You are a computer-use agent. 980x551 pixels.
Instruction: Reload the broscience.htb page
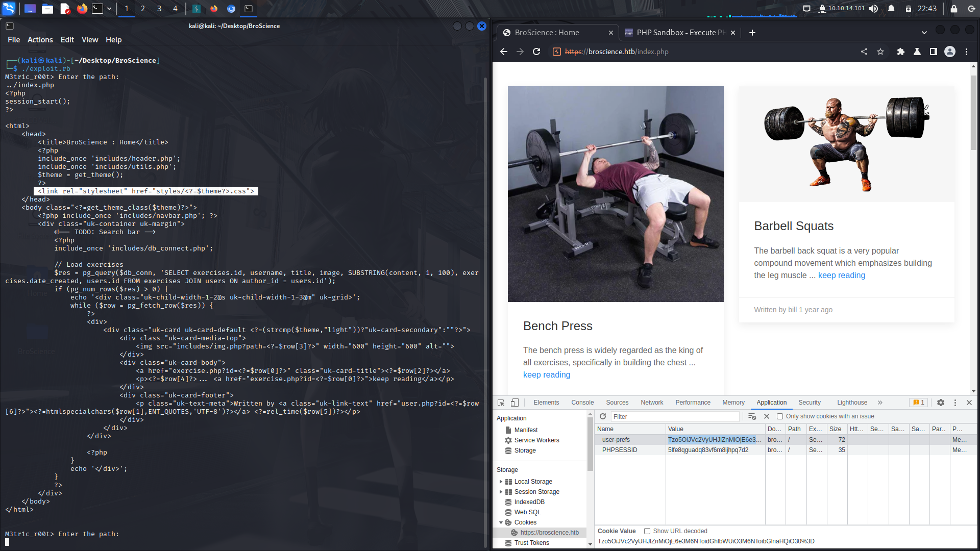tap(536, 52)
